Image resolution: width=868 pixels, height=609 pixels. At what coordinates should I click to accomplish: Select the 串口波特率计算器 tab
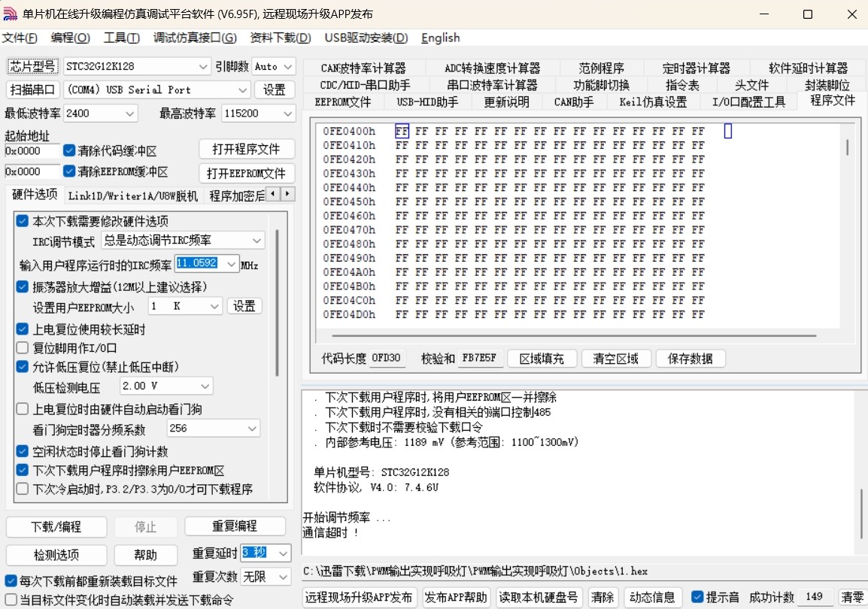point(492,85)
